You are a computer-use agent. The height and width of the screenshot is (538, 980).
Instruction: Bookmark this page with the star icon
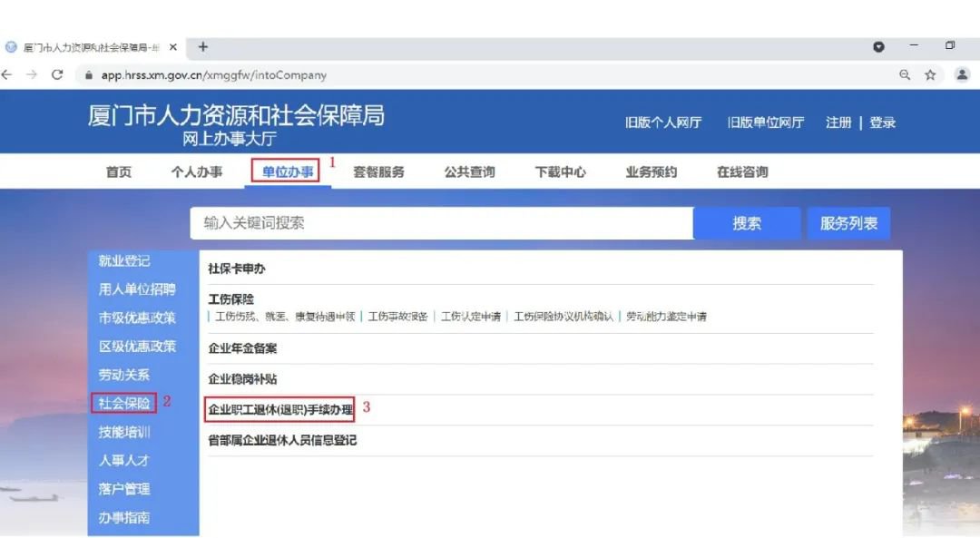(930, 75)
